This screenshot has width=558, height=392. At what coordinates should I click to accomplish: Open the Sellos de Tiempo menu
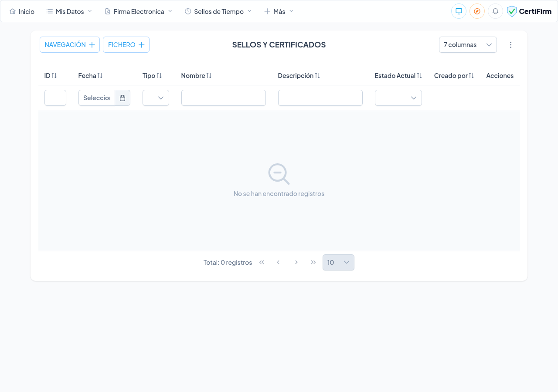click(x=218, y=11)
